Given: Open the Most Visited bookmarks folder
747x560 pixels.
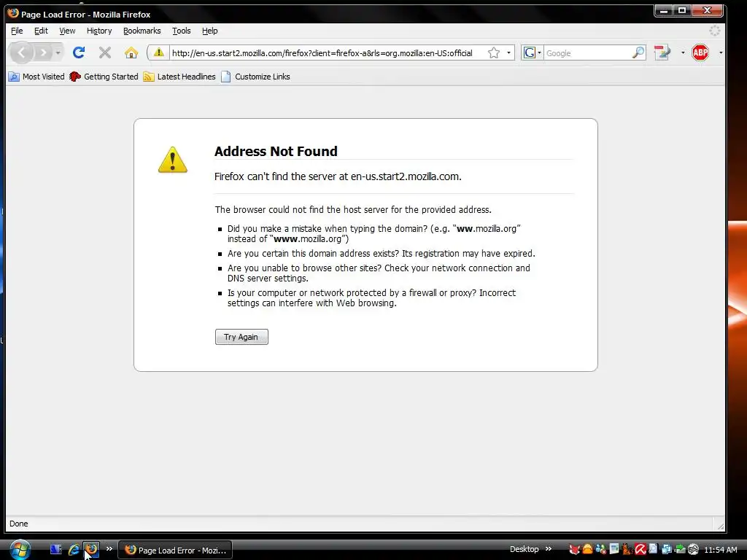Looking at the screenshot, I should point(36,76).
